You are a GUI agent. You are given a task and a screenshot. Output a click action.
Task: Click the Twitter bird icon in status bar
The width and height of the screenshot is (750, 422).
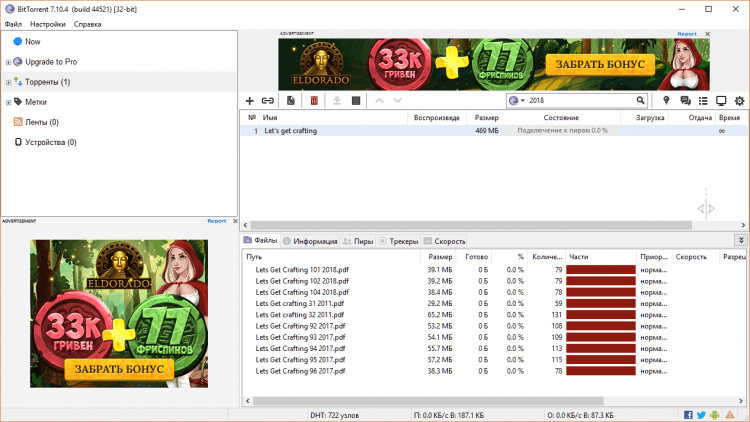tap(702, 415)
